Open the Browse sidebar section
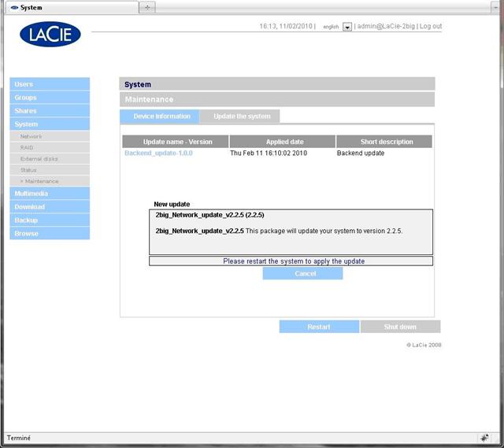Image resolution: width=504 pixels, height=448 pixels. click(26, 234)
